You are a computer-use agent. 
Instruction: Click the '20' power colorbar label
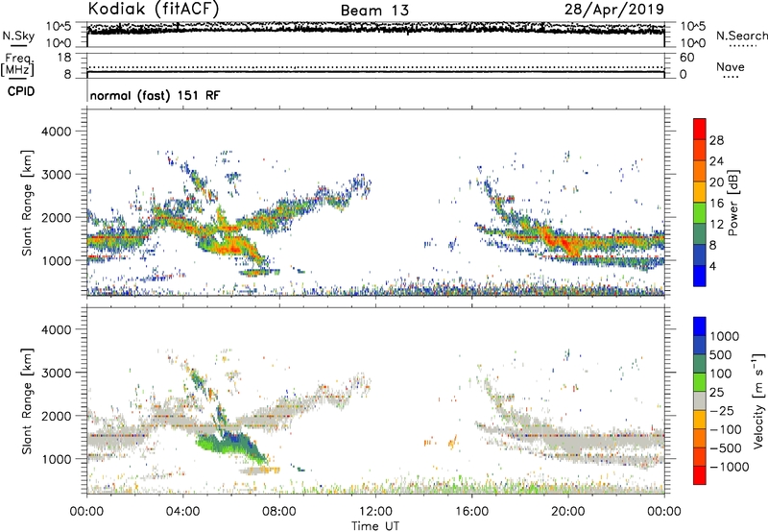tap(716, 182)
